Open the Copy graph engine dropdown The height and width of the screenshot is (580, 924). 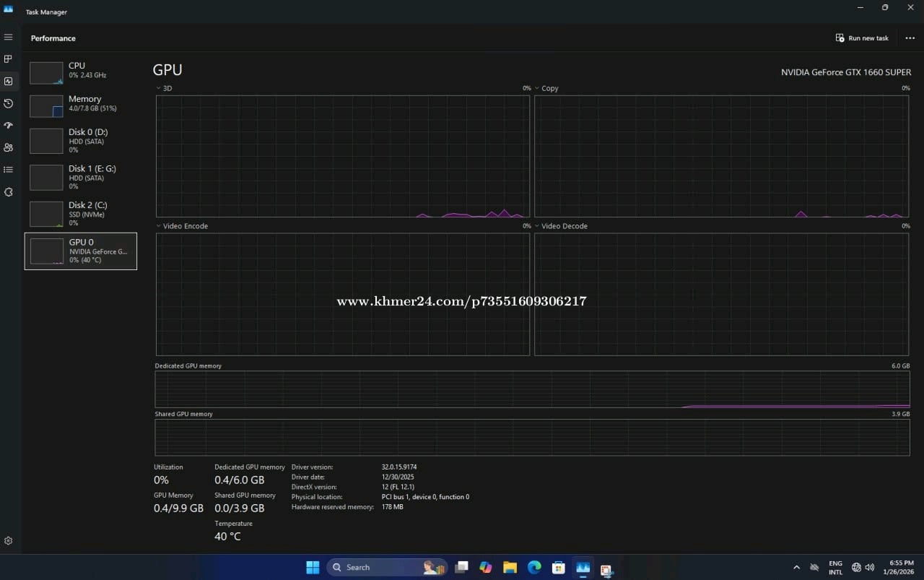pos(537,88)
